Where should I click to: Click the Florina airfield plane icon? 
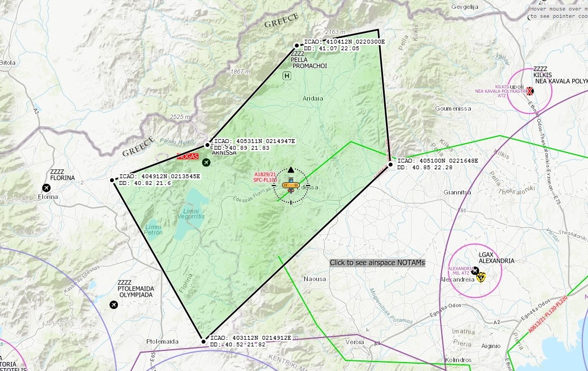tap(46, 187)
